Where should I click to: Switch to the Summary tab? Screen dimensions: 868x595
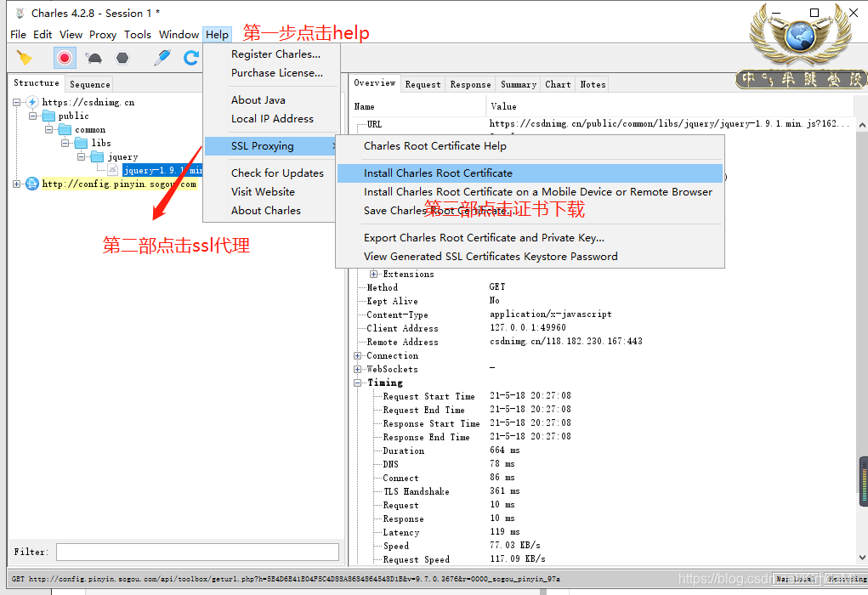pyautogui.click(x=519, y=84)
